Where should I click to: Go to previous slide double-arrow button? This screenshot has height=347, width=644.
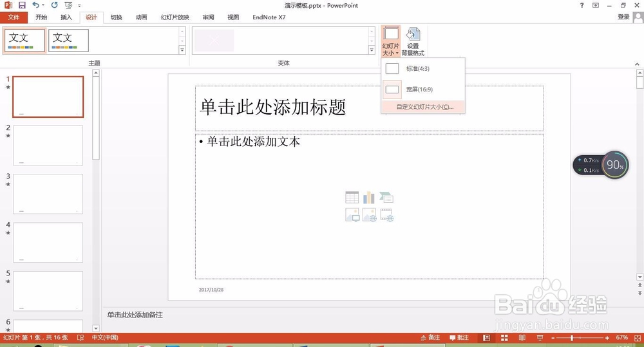(639, 285)
